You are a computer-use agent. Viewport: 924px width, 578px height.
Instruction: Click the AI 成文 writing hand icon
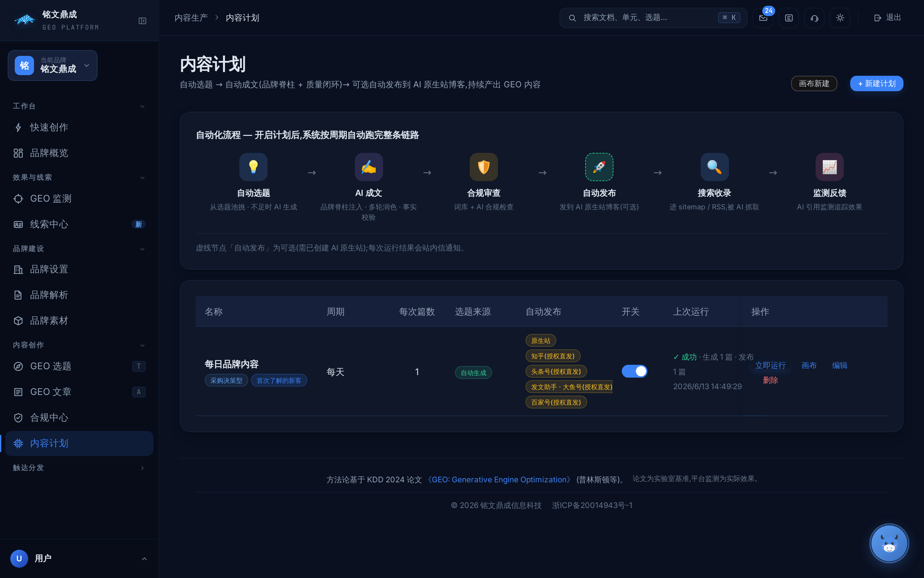(x=368, y=167)
